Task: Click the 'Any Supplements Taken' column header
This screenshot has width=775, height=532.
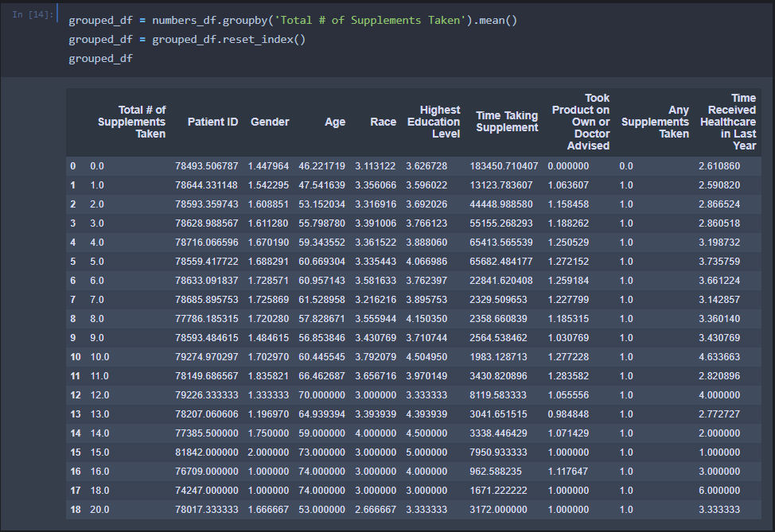Action: 655,122
